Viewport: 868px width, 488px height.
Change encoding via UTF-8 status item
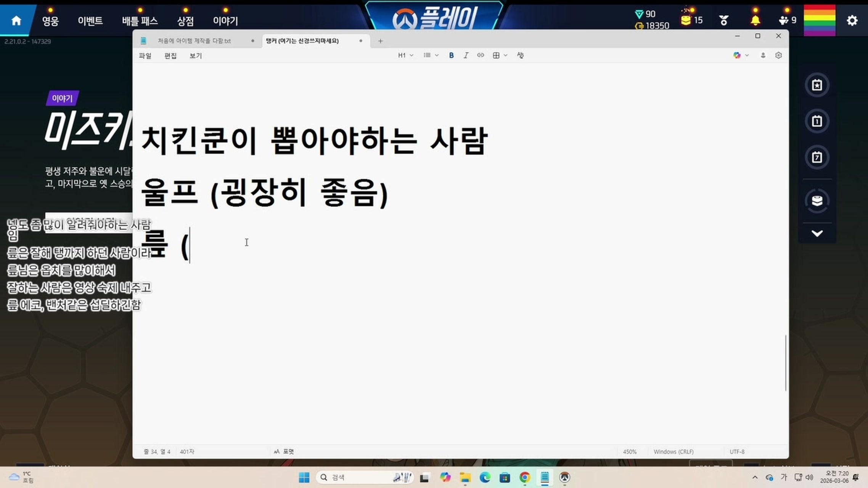click(x=738, y=451)
